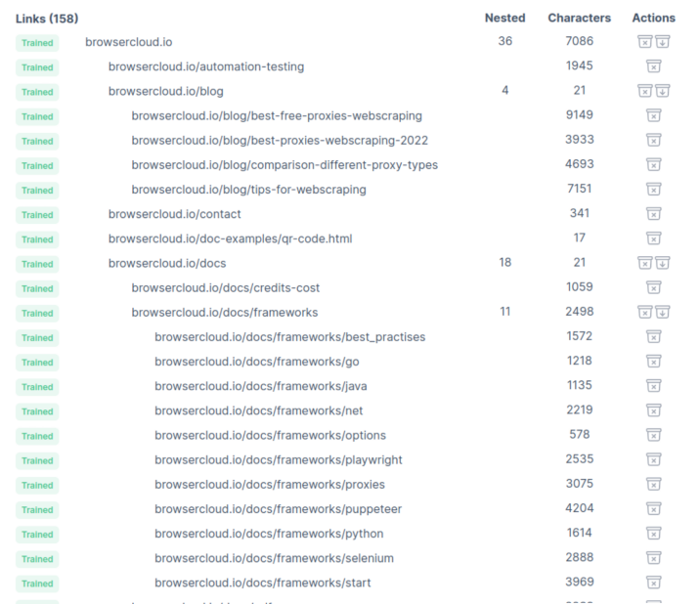Select the browsercloud.io/contact row text
This screenshot has height=604, width=700.
tap(175, 214)
